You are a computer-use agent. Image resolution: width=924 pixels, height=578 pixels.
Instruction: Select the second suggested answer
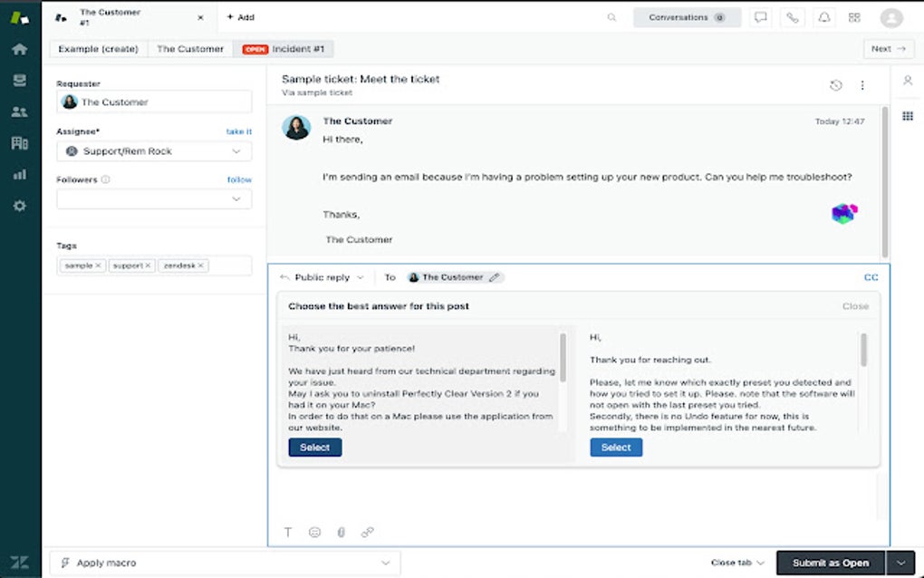click(616, 448)
